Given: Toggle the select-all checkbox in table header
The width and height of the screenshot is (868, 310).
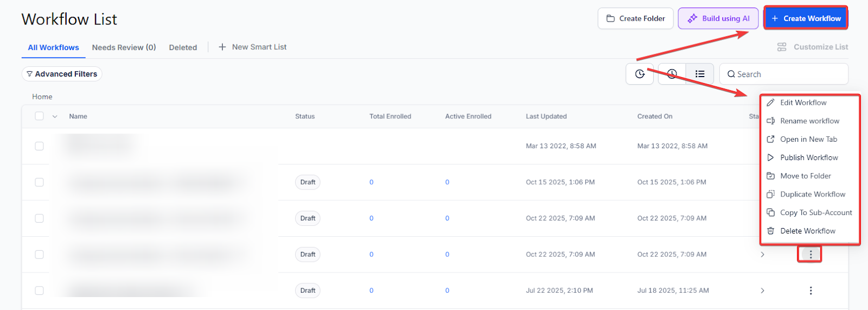Looking at the screenshot, I should pos(39,116).
